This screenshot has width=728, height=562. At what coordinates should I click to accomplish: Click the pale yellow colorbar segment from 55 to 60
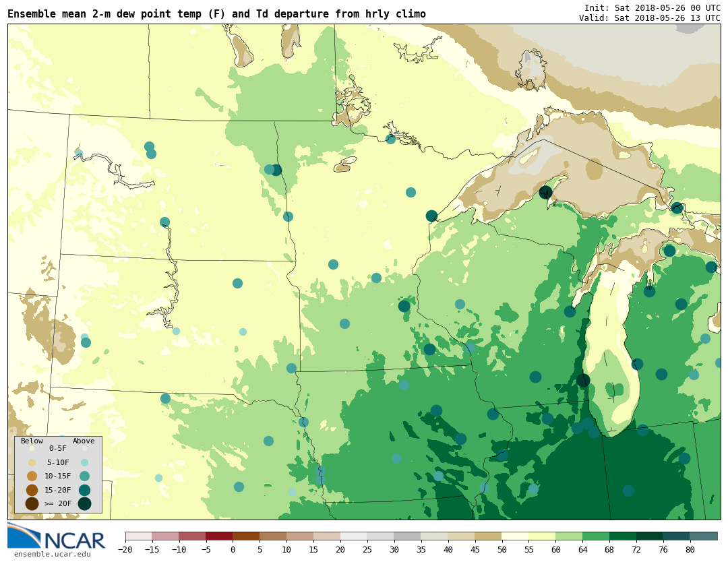click(542, 536)
